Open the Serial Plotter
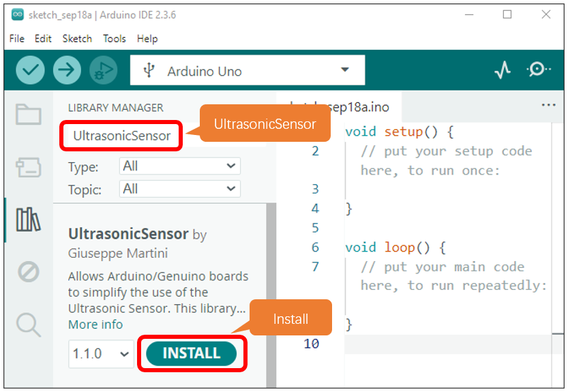The width and height of the screenshot is (568, 392). coord(503,70)
